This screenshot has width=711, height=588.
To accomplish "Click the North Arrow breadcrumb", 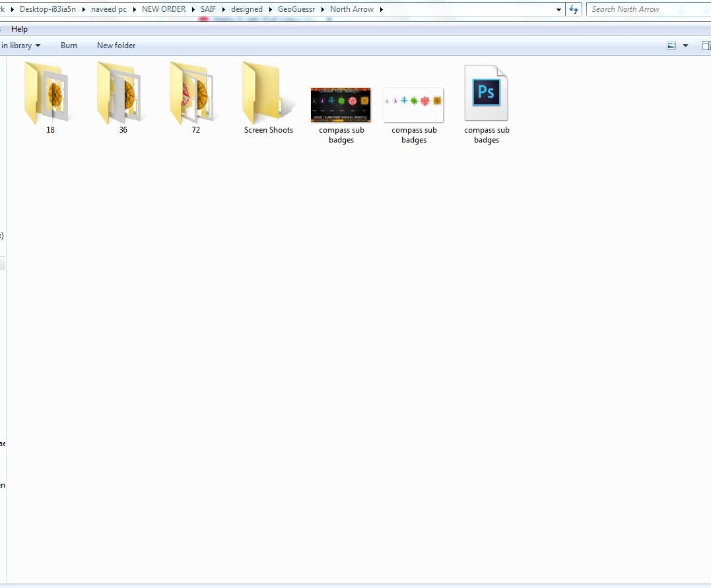I will pos(352,9).
